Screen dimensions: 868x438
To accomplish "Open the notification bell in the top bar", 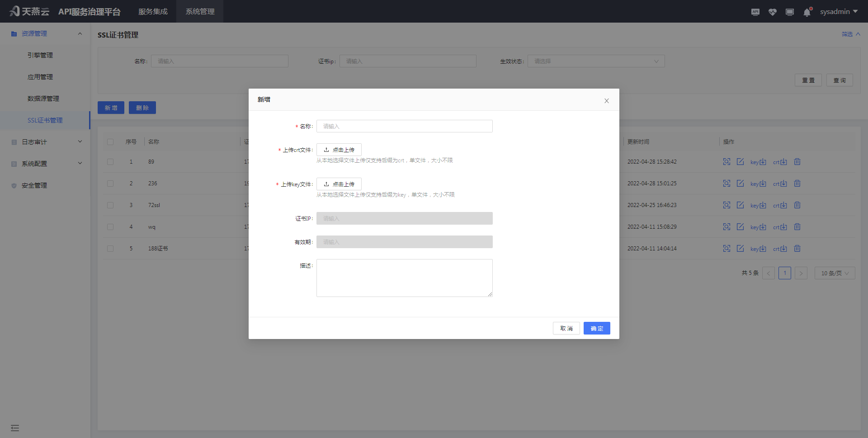I will (807, 12).
